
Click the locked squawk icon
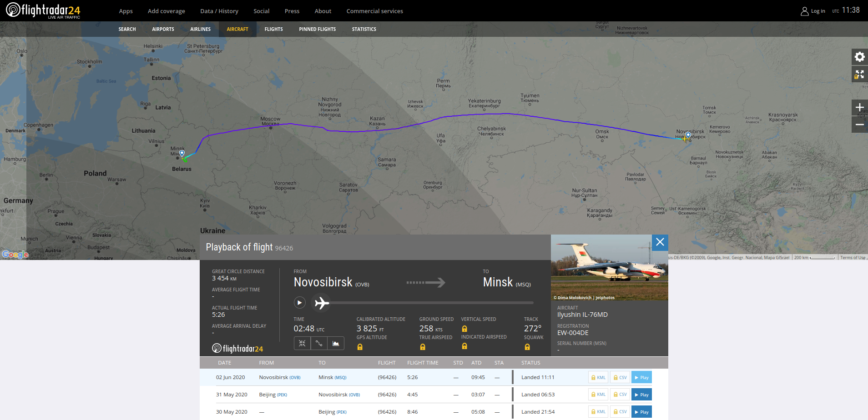(x=527, y=347)
